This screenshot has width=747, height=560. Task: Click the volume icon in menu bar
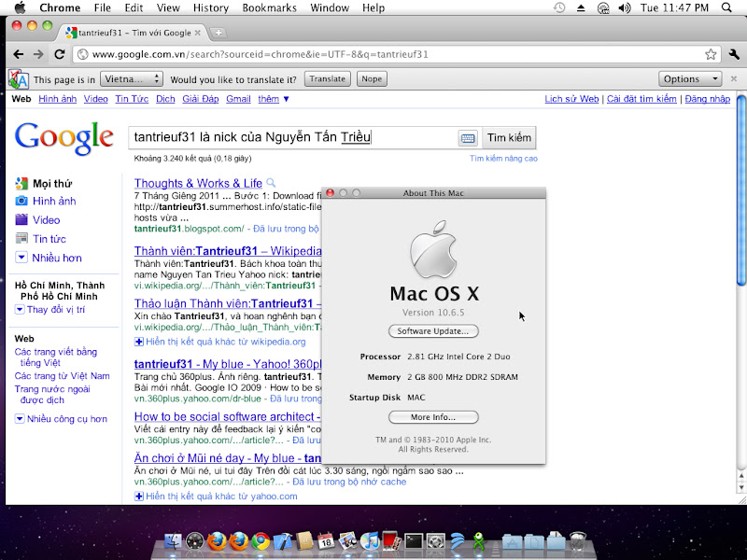click(625, 7)
